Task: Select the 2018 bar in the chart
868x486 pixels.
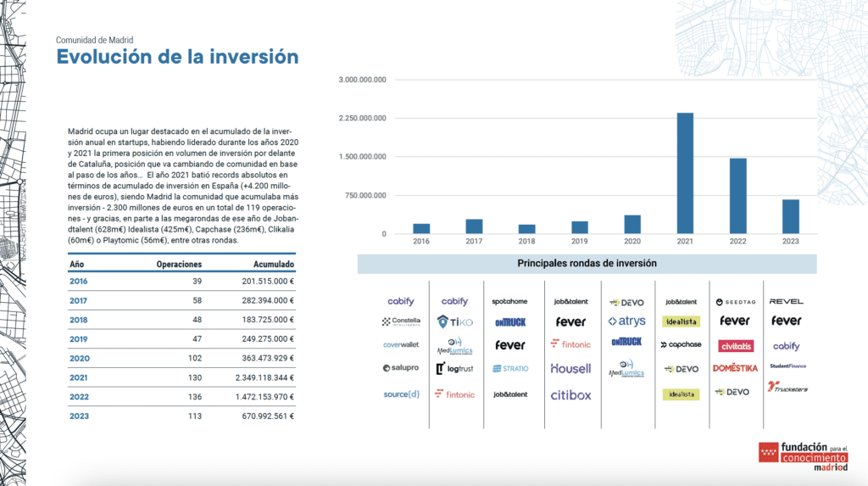Action: (526, 229)
